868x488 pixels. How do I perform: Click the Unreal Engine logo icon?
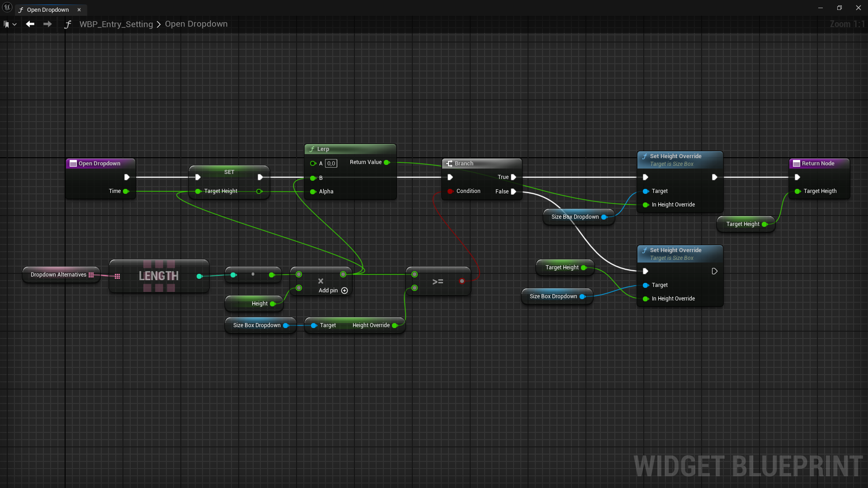click(7, 7)
